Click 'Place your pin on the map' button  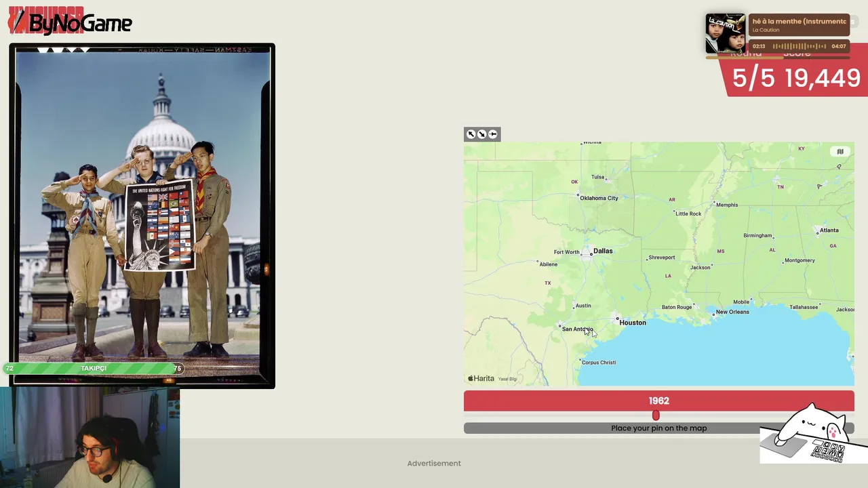click(658, 428)
